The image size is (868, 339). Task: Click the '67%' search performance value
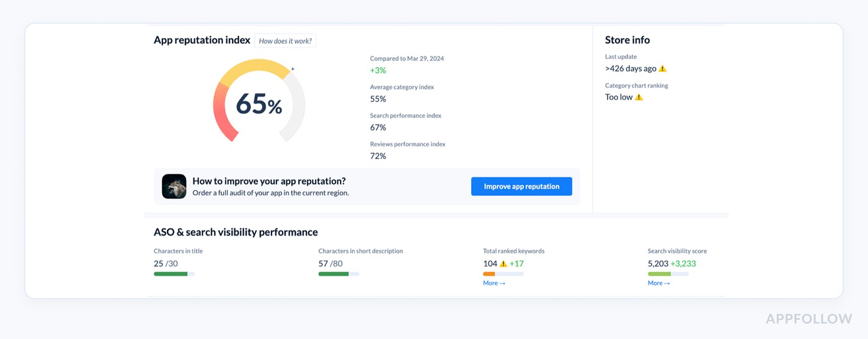click(378, 128)
